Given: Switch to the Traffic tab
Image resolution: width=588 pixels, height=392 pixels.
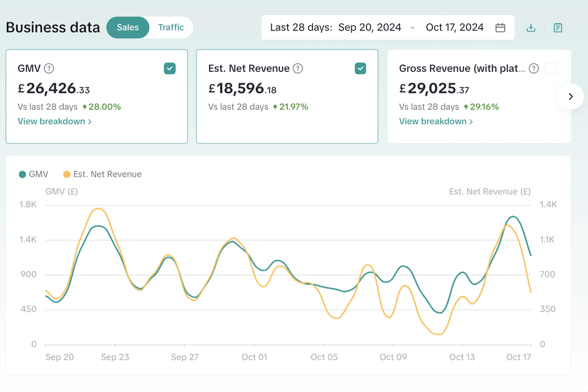Looking at the screenshot, I should coord(171,28).
